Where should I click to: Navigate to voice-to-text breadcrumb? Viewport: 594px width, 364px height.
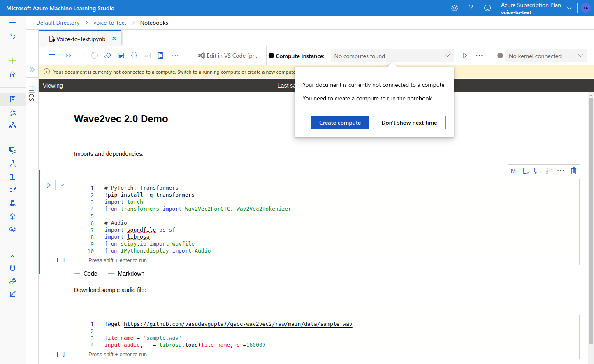[x=110, y=23]
